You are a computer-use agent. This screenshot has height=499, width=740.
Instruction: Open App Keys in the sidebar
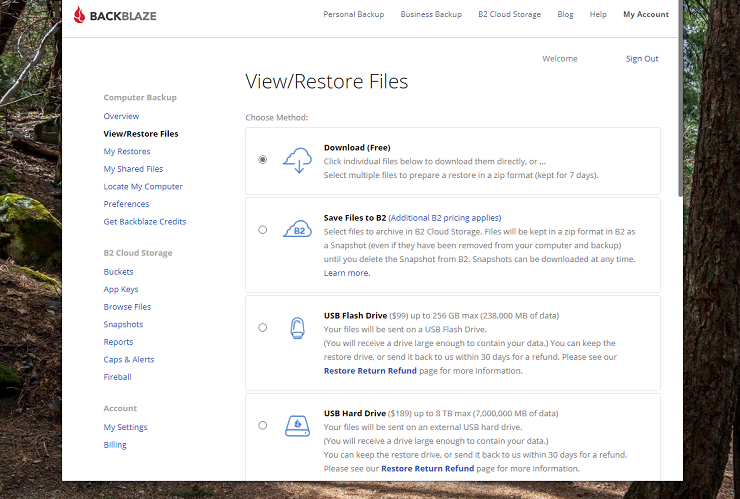pyautogui.click(x=121, y=289)
